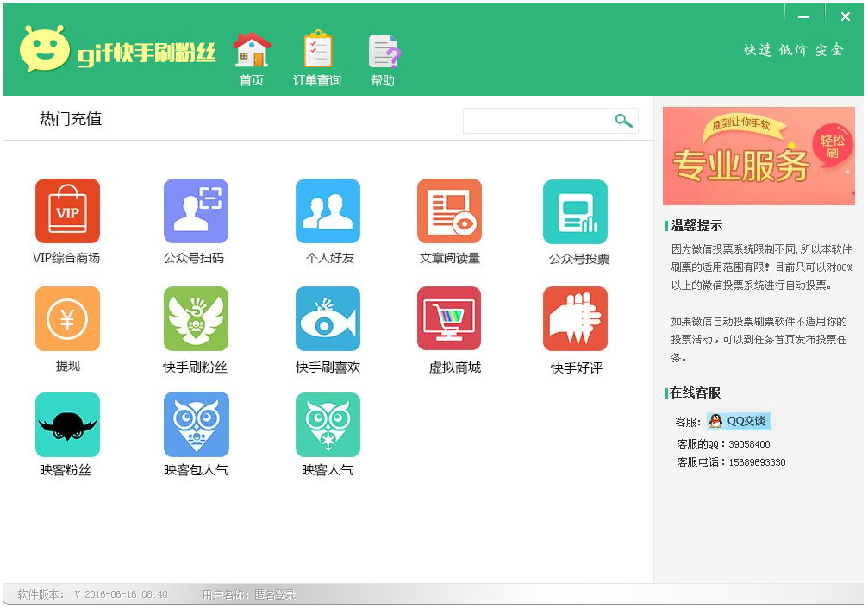Click the 文章阅读量 icon

click(449, 211)
